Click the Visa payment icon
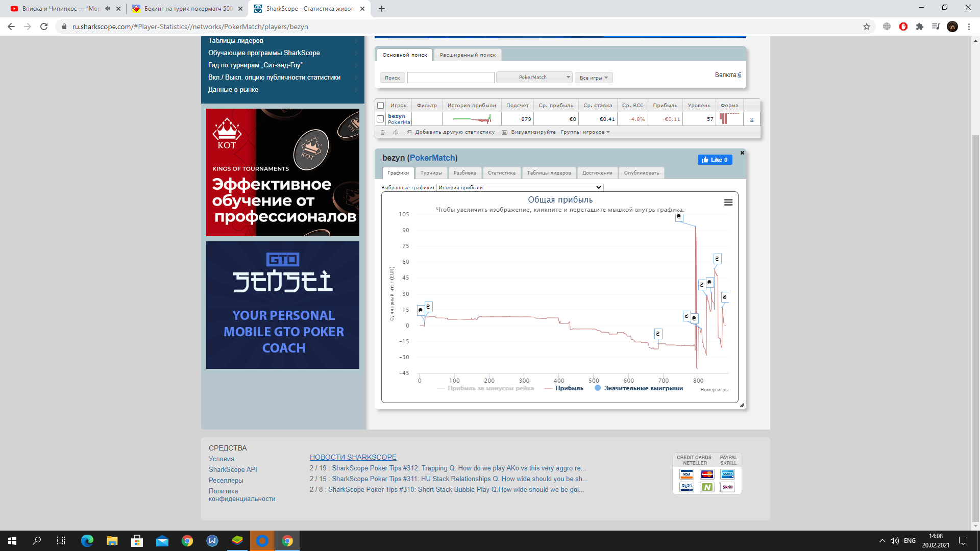Viewport: 980px width, 551px height. 687,474
